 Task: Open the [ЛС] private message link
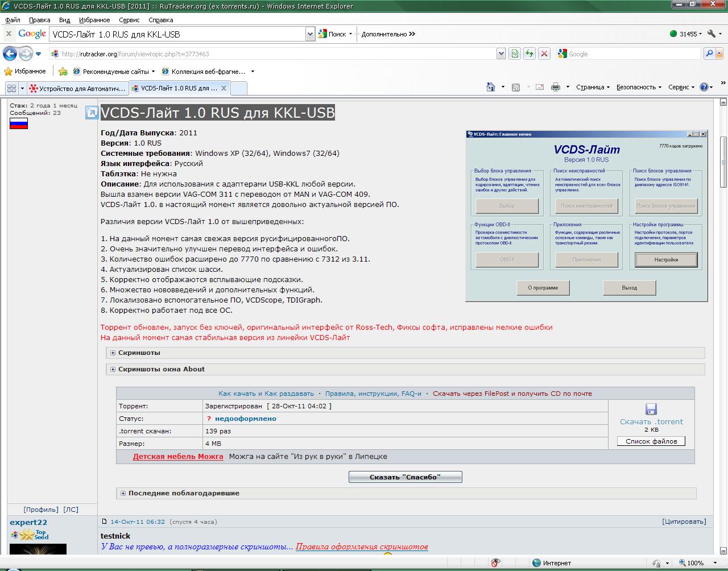point(71,510)
